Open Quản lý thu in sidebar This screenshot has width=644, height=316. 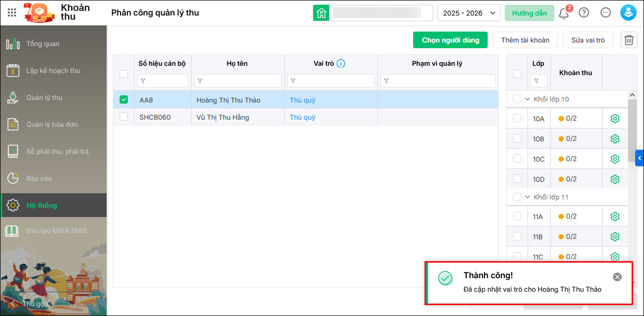44,97
